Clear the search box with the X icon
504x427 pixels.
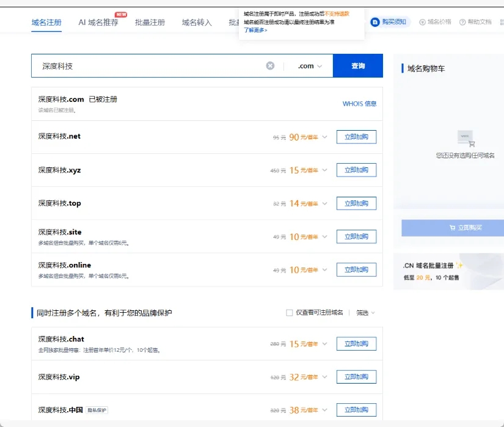pyautogui.click(x=270, y=65)
